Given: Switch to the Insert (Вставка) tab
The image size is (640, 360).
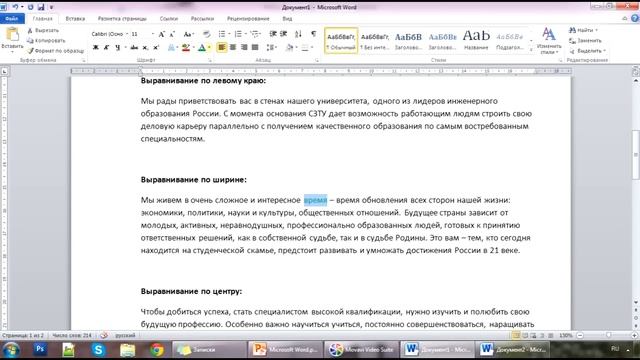Looking at the screenshot, I should [75, 19].
